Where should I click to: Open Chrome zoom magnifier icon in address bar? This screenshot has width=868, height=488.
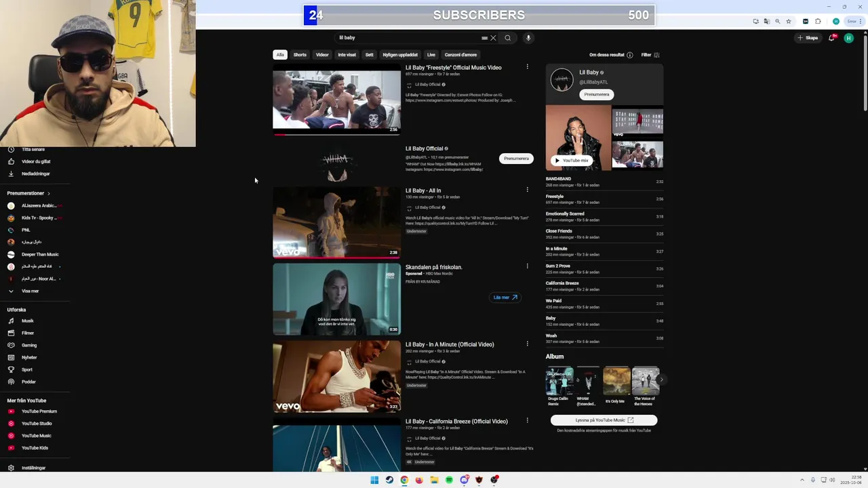click(778, 21)
